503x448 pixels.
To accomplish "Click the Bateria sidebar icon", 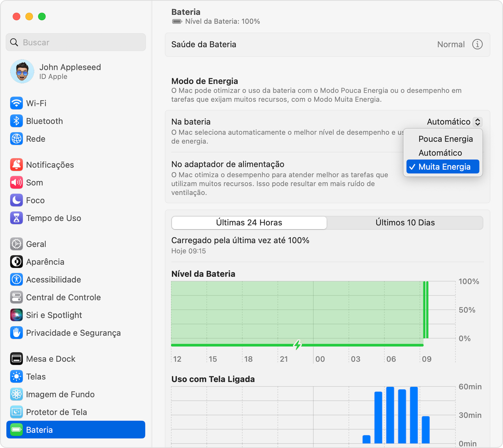I will [16, 430].
